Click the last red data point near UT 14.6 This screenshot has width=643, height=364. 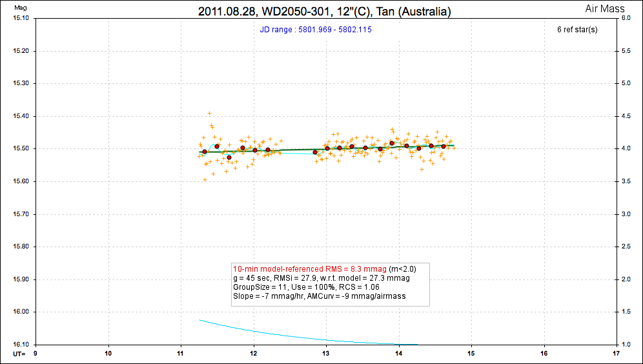point(444,147)
